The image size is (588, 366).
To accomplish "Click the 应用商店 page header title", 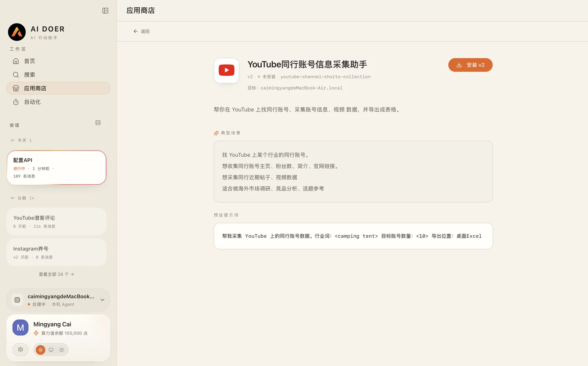I will pyautogui.click(x=140, y=11).
